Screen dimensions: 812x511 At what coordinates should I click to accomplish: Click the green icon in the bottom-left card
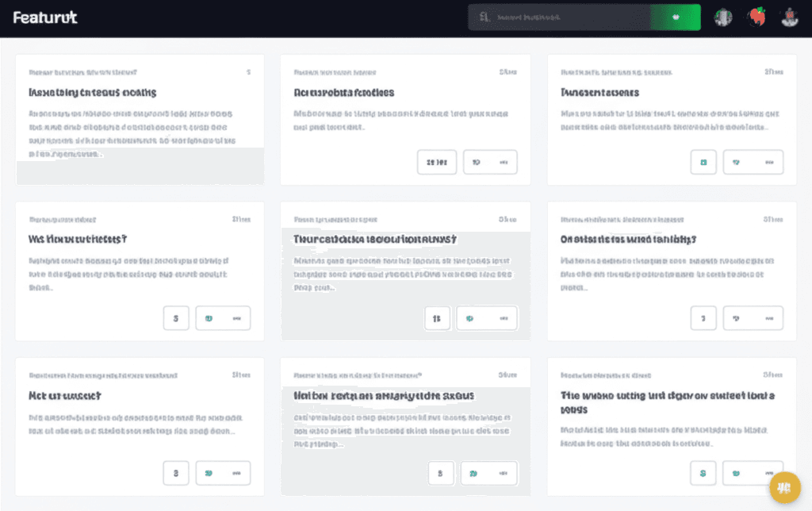[x=209, y=473]
